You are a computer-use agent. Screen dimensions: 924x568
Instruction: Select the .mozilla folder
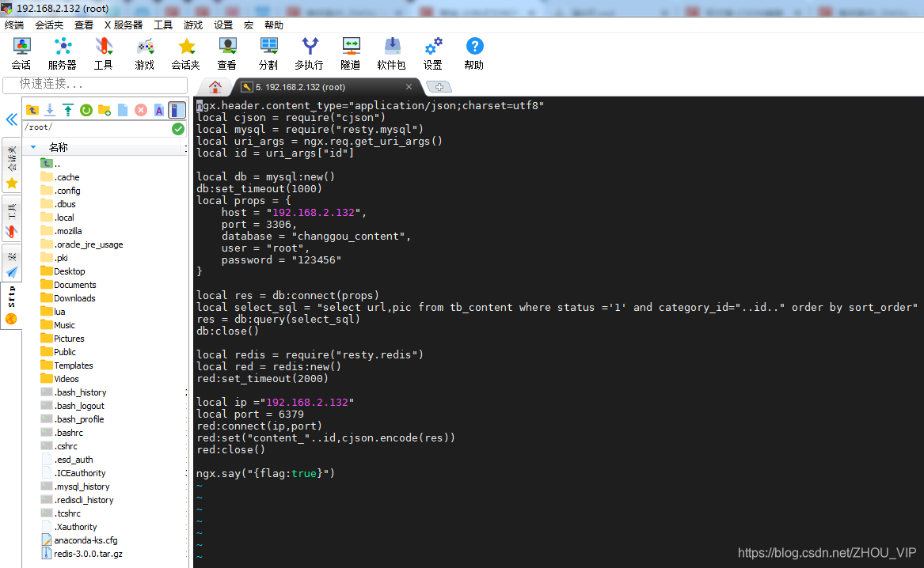tap(61, 231)
